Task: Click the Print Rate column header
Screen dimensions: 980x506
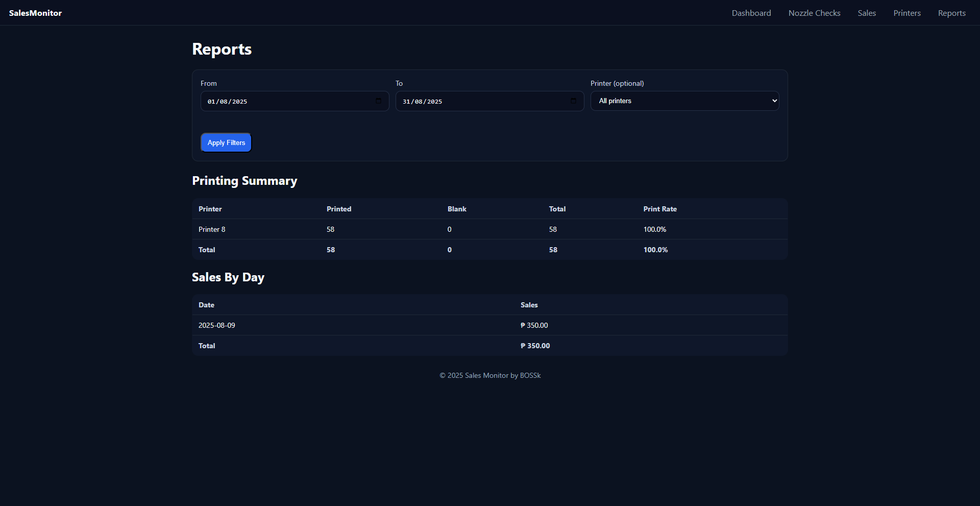Action: pos(659,209)
